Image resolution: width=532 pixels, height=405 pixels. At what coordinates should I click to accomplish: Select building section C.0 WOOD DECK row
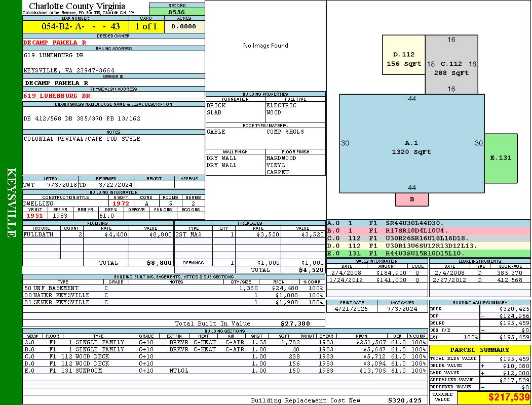[x=225, y=356]
